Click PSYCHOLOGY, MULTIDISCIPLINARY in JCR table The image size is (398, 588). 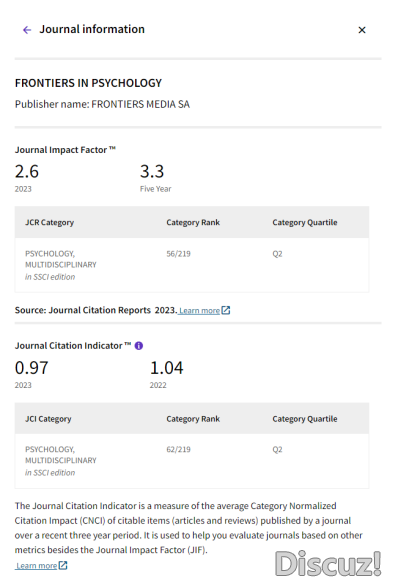coord(61,259)
